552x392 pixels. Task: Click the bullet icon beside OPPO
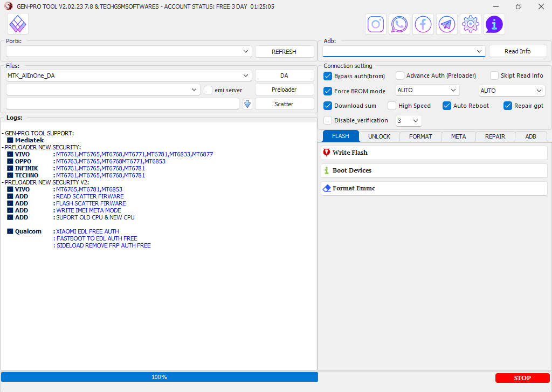click(10, 161)
